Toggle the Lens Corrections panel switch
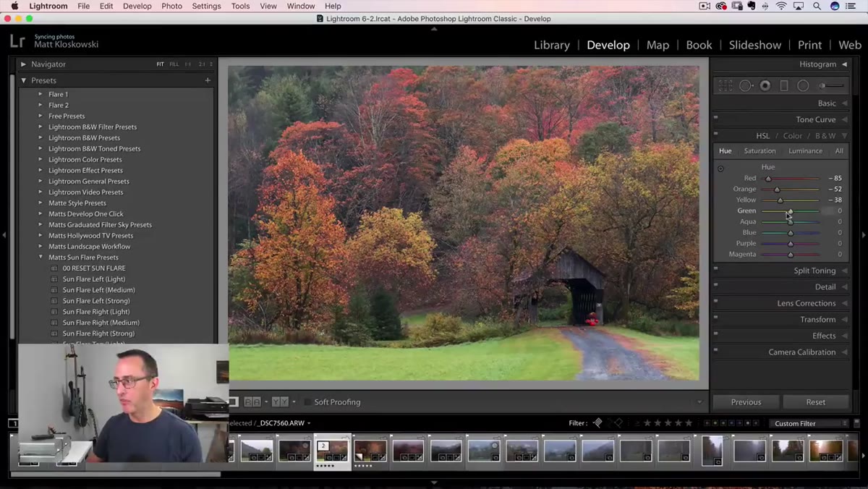Image resolution: width=868 pixels, height=489 pixels. pyautogui.click(x=715, y=301)
